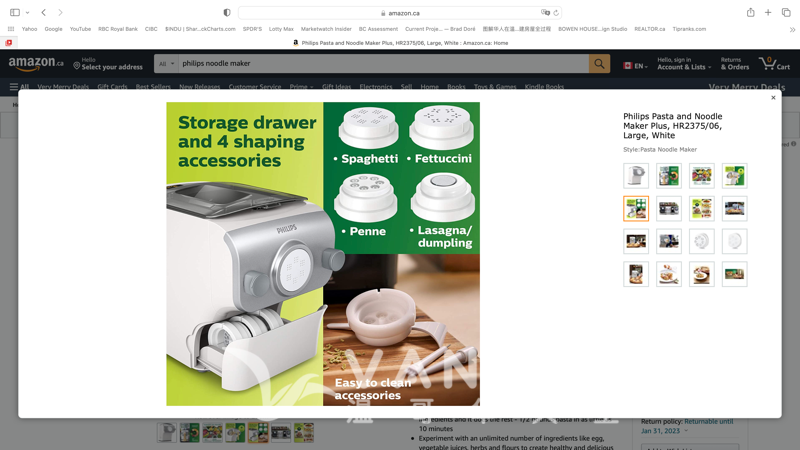Image resolution: width=800 pixels, height=450 pixels.
Task: Select the thumbnail with a person in blue
Action: (x=668, y=241)
